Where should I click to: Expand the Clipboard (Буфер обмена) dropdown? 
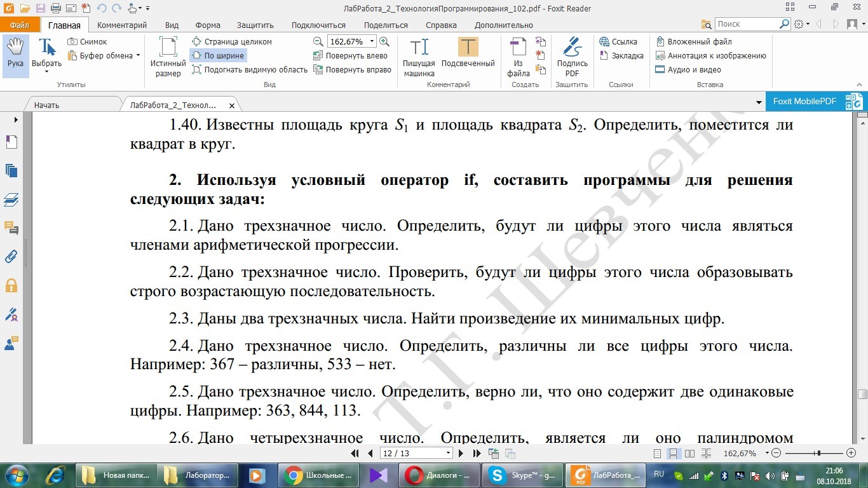138,55
